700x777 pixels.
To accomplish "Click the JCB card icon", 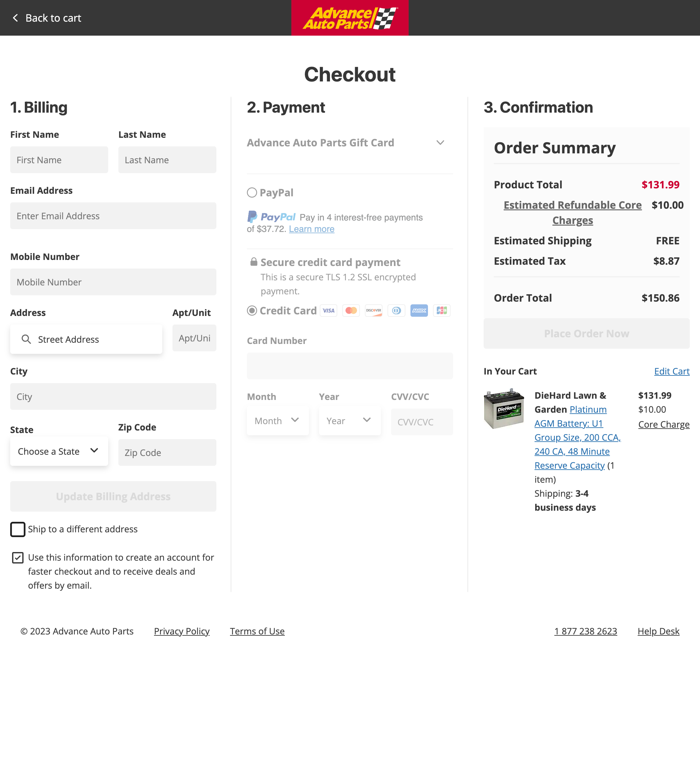I will [x=442, y=311].
